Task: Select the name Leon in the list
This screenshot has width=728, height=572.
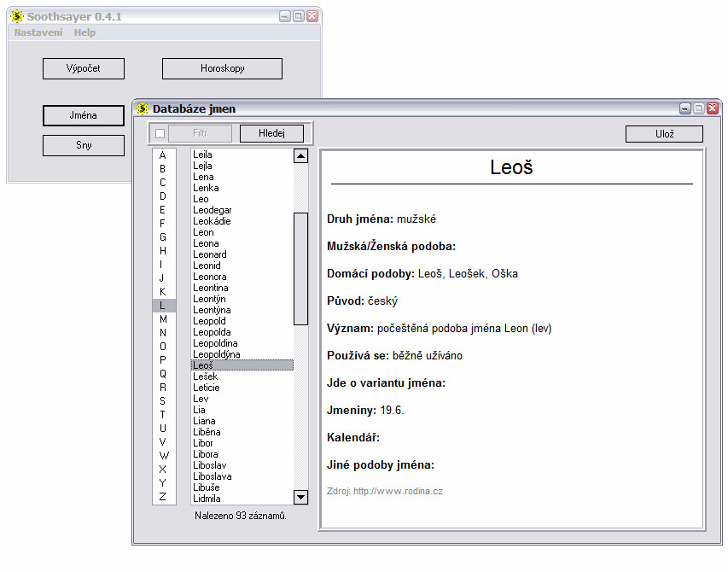Action: pyautogui.click(x=242, y=232)
